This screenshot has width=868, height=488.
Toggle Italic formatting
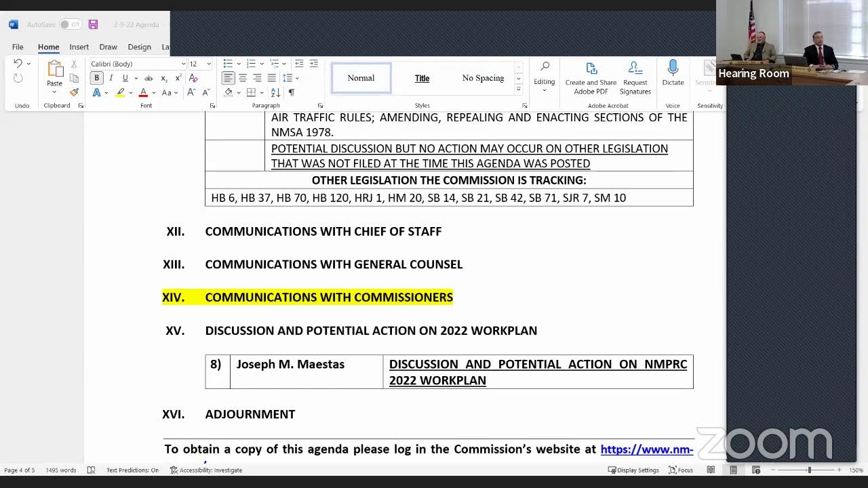tap(111, 78)
